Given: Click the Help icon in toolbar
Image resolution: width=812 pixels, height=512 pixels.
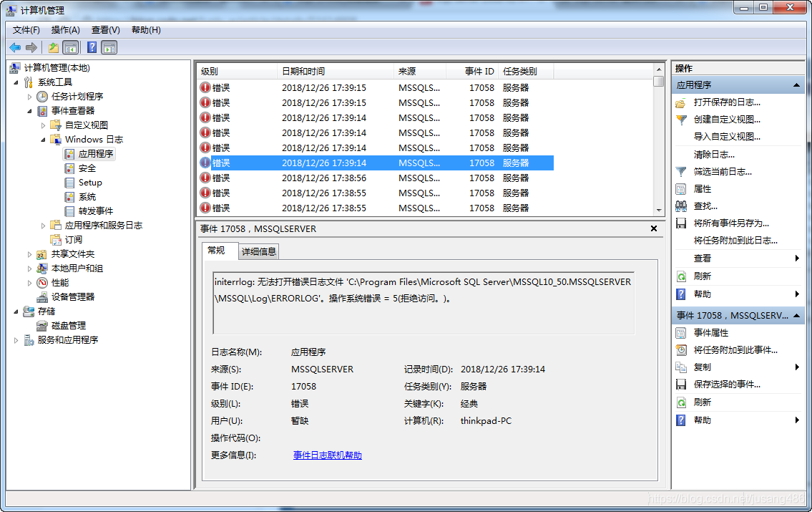Looking at the screenshot, I should pyautogui.click(x=92, y=48).
